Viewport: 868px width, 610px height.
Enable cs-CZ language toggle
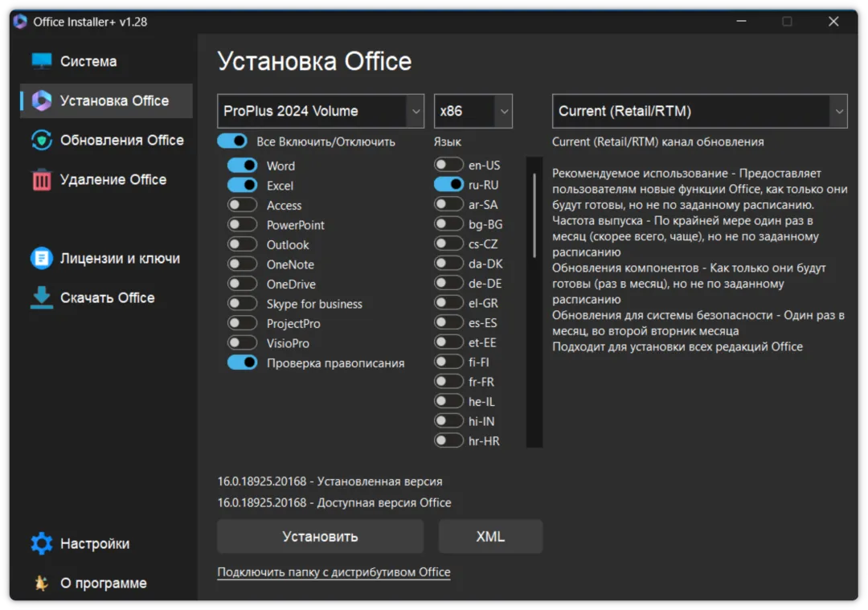point(448,244)
